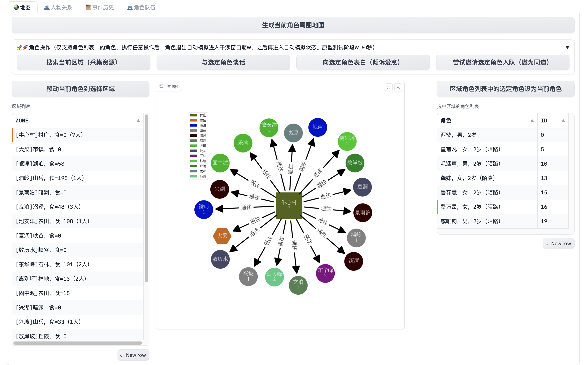Click the 涿潭 node on map
This screenshot has height=365, width=588.
coord(354,261)
